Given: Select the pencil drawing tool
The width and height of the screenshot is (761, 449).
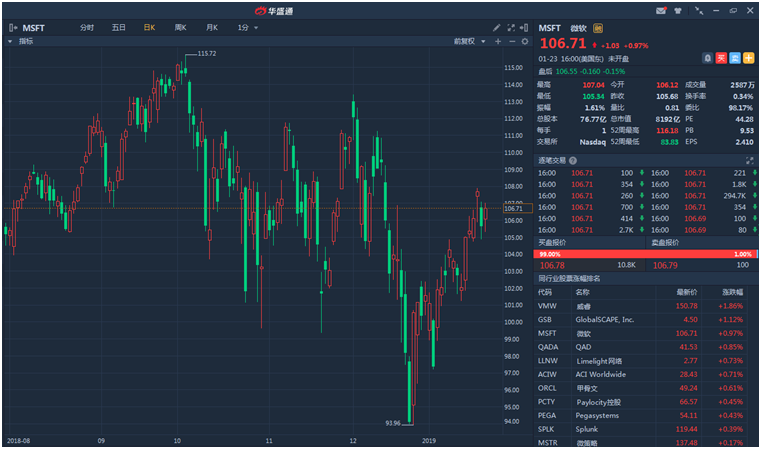Looking at the screenshot, I should coord(496,28).
